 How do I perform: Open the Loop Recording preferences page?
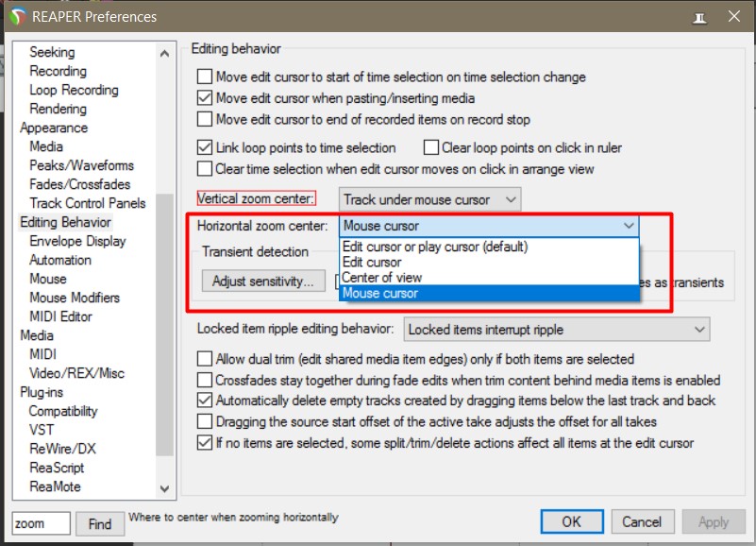click(x=74, y=90)
